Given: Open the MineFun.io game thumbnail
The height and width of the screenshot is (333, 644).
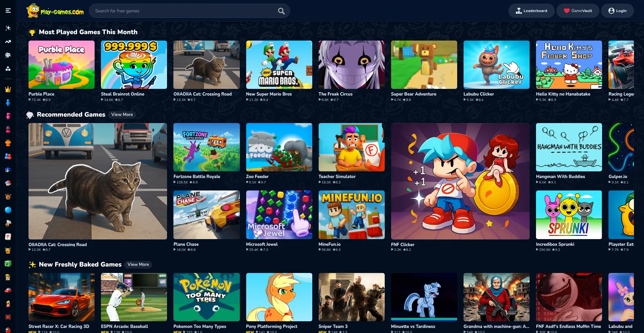Looking at the screenshot, I should tap(352, 215).
